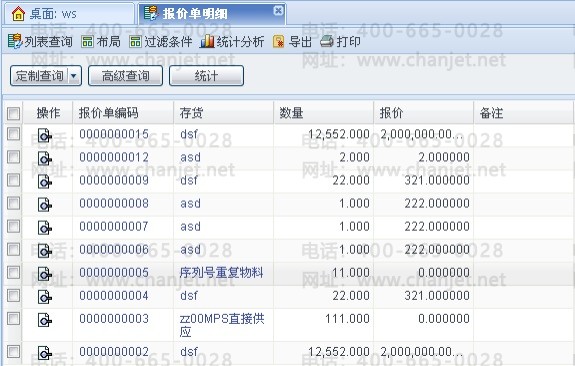Screen dimensions: 575x366
Task: Check the row 0000000006 checkbox
Action: coord(14,249)
